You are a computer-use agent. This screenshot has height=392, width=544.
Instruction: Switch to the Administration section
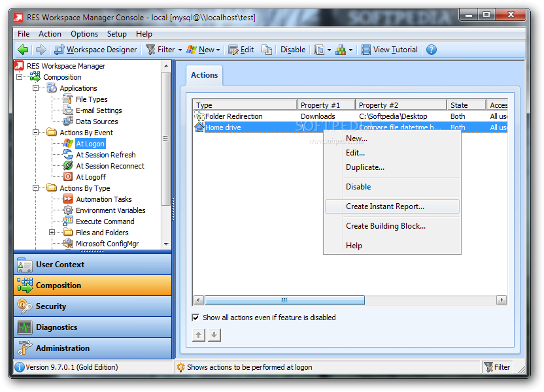tap(93, 348)
